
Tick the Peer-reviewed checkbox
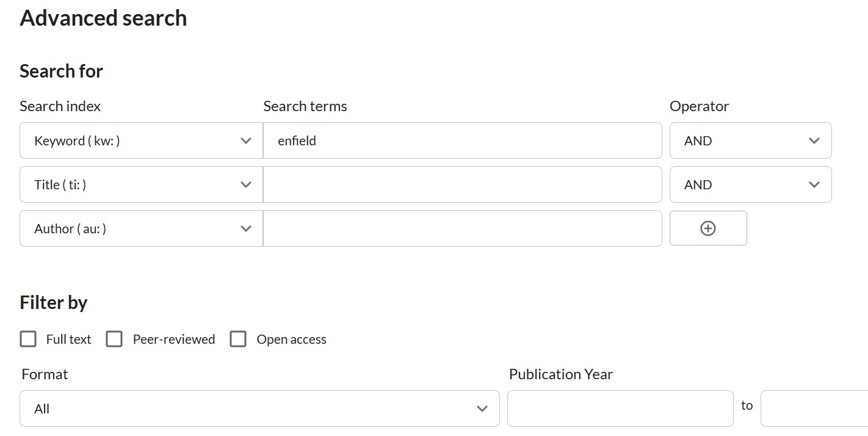tap(114, 340)
